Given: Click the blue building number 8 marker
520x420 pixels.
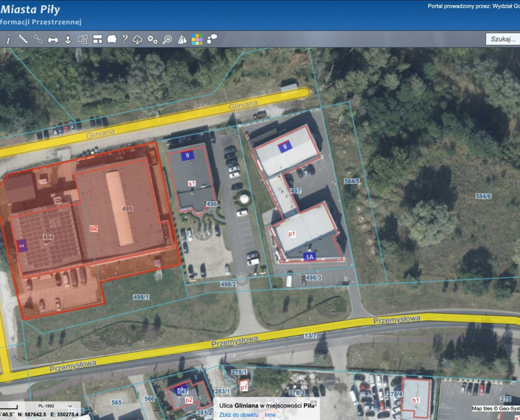Looking at the screenshot, I should [285, 146].
